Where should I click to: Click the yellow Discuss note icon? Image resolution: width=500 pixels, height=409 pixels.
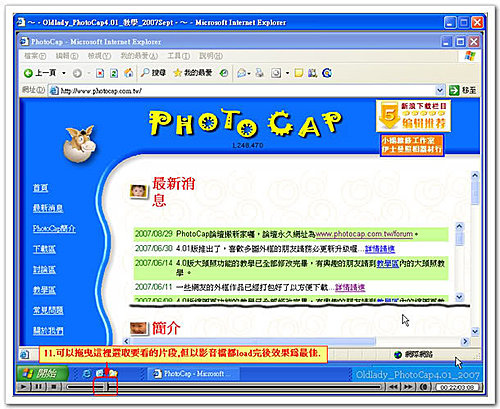(x=299, y=73)
